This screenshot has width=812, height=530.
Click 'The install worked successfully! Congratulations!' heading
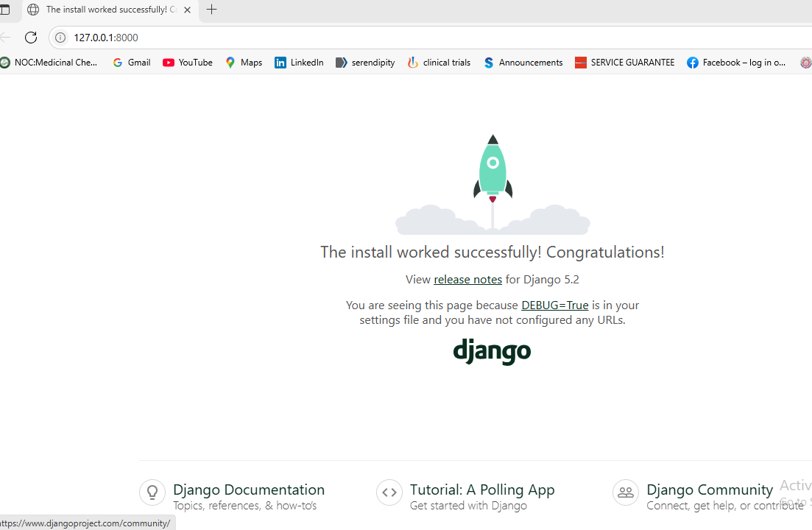coord(492,252)
